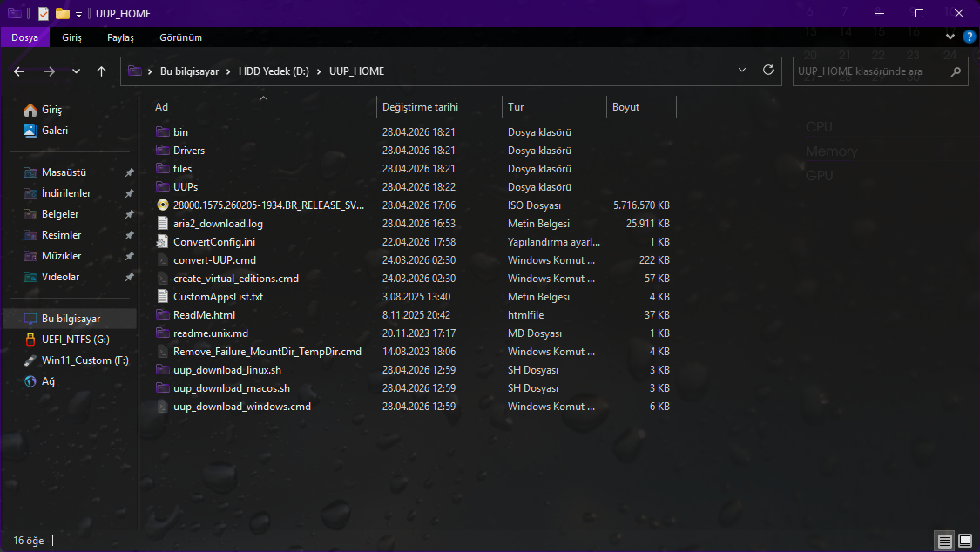The width and height of the screenshot is (980, 552).
Task: Select the ISO disc image icon
Action: pos(163,205)
